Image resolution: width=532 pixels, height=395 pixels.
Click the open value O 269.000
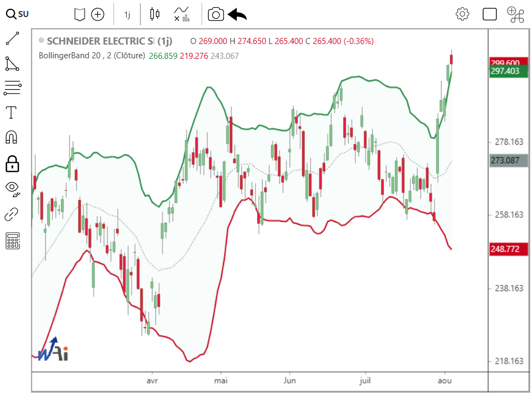pos(209,41)
